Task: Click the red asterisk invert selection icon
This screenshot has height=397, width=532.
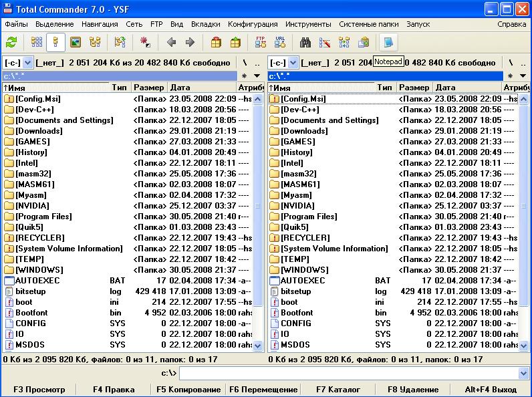Action: [x=145, y=42]
